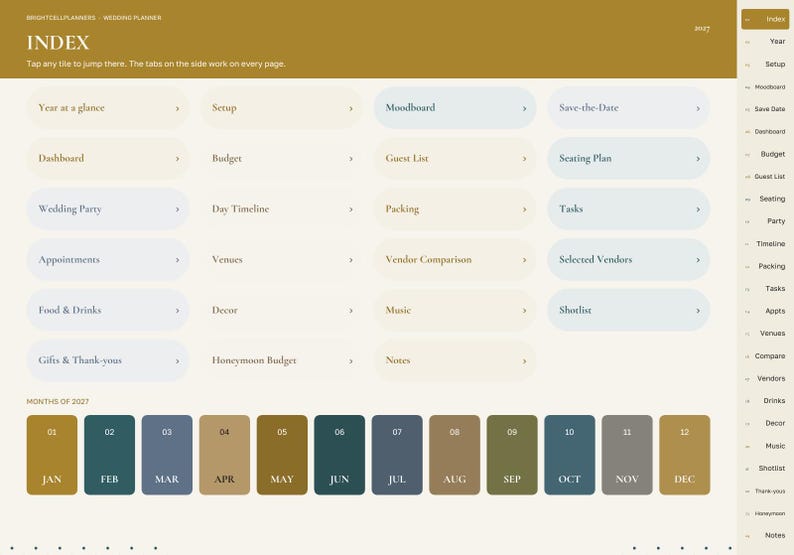Screen dimensions: 794x555
Task: Click the chevron on Seating Plan tile
Action: (698, 159)
